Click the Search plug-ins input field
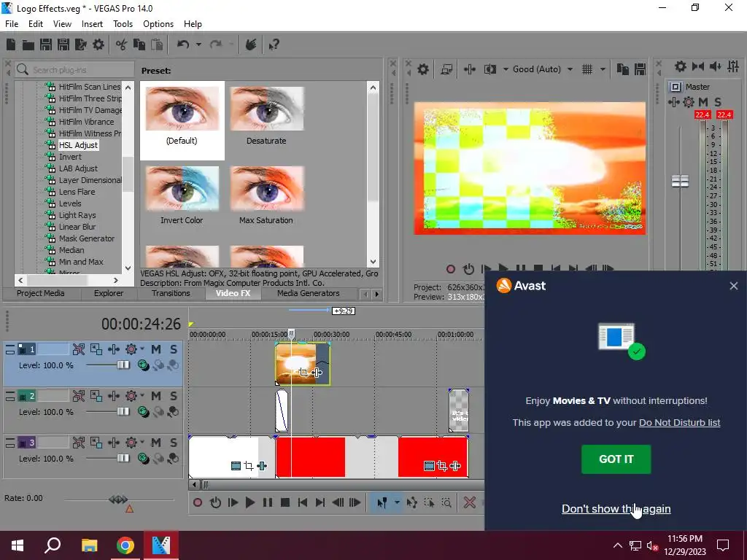The image size is (747, 560). tap(74, 69)
